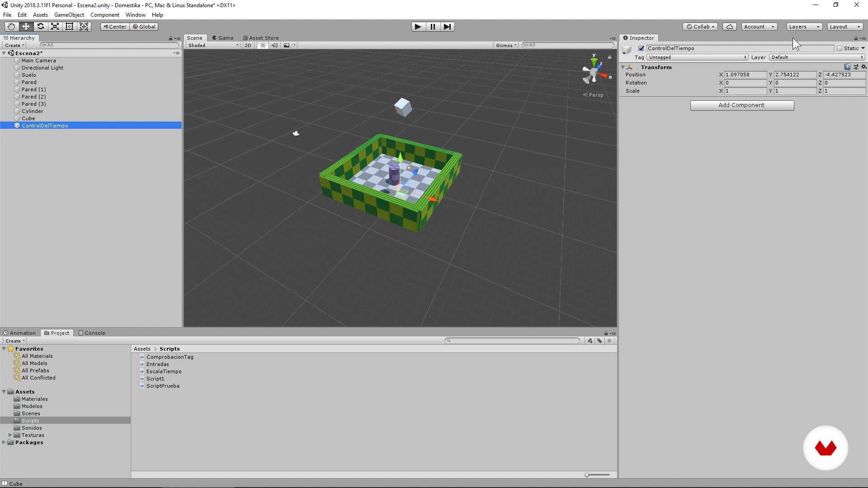Viewport: 868px width, 488px height.
Task: Open the Cloud services icon
Action: click(729, 27)
